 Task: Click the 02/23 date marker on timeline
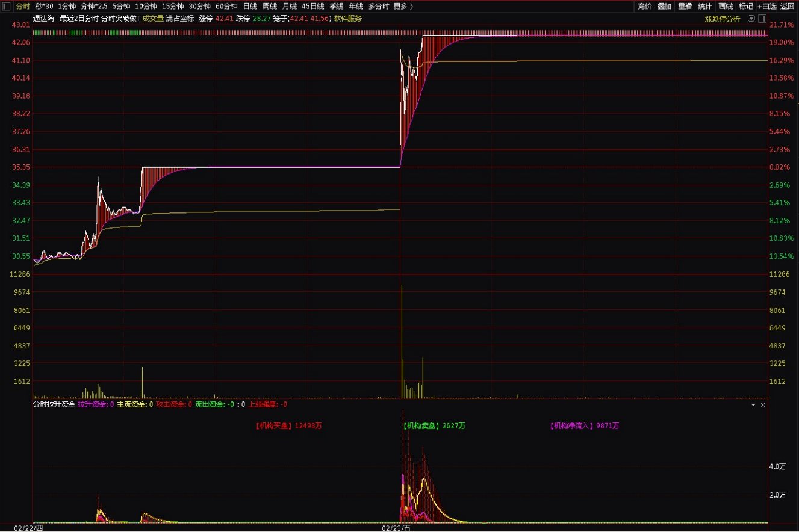coord(396,528)
